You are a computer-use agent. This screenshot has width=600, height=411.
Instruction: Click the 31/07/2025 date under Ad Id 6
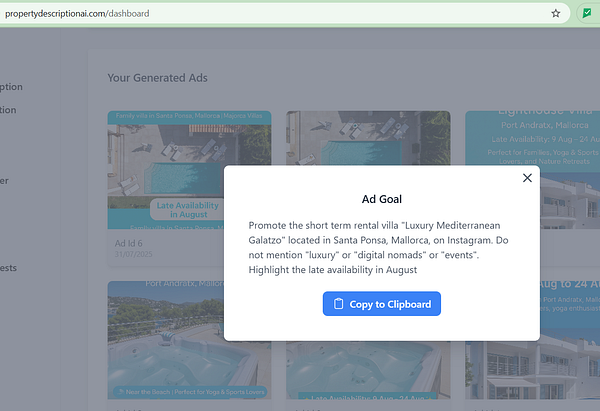(x=134, y=254)
